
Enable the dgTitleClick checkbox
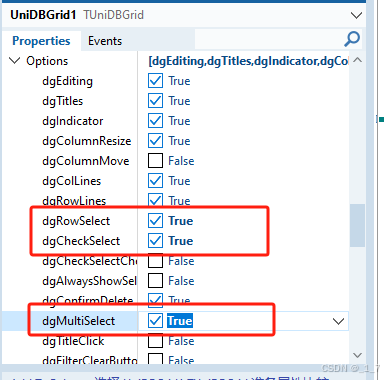pos(155,341)
